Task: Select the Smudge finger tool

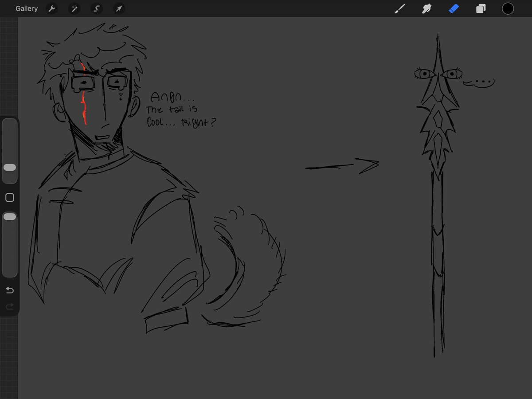Action: (426, 8)
